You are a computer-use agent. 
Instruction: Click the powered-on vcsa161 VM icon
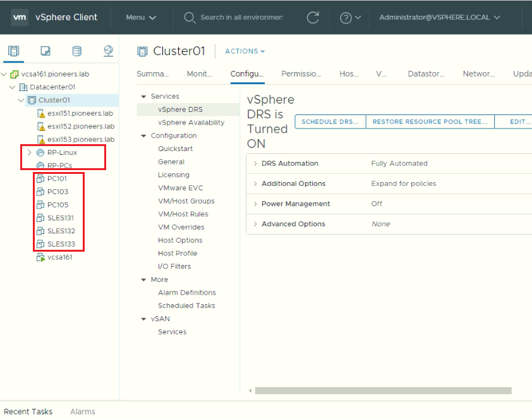(40, 257)
